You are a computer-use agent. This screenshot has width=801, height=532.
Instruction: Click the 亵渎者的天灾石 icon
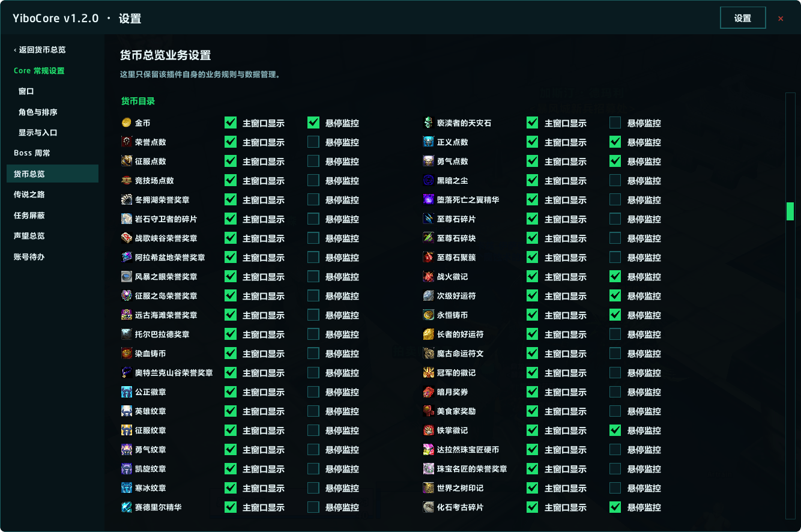click(x=429, y=122)
